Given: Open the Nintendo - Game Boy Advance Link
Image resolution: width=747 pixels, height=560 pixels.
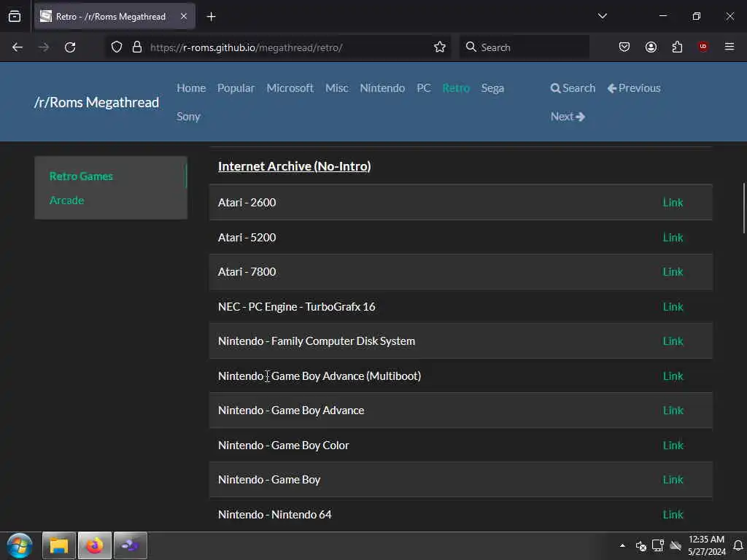Looking at the screenshot, I should click(673, 411).
